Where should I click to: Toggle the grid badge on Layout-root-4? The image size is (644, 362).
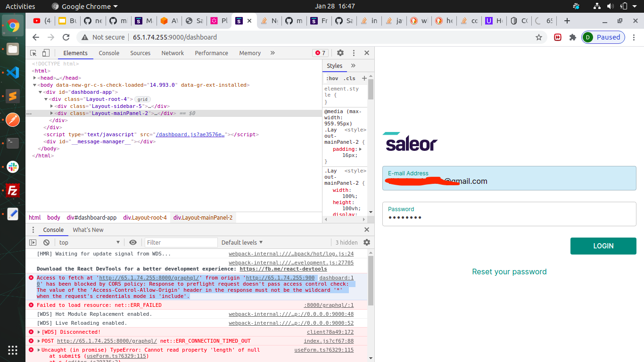(142, 99)
